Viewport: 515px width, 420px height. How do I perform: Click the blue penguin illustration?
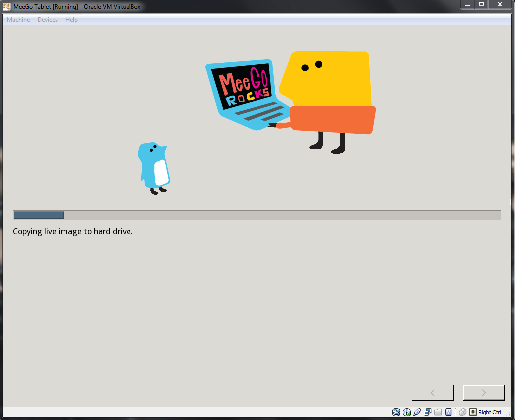[x=154, y=168]
